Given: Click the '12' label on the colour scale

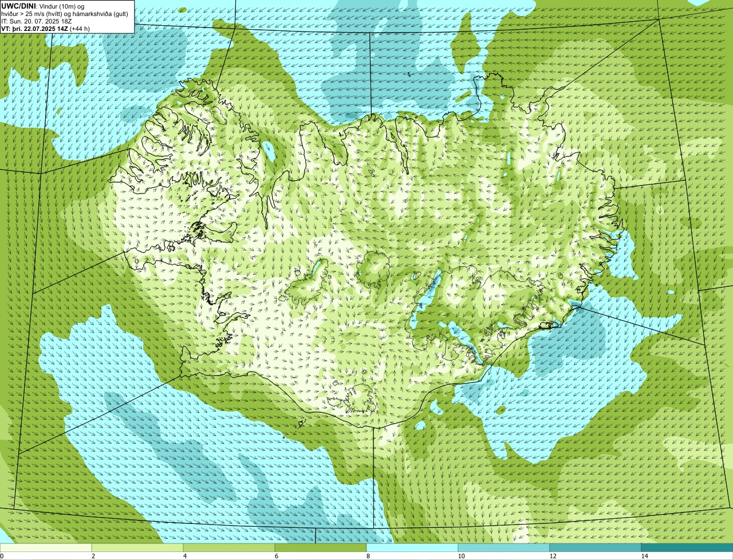Looking at the screenshot, I should coord(553,556).
